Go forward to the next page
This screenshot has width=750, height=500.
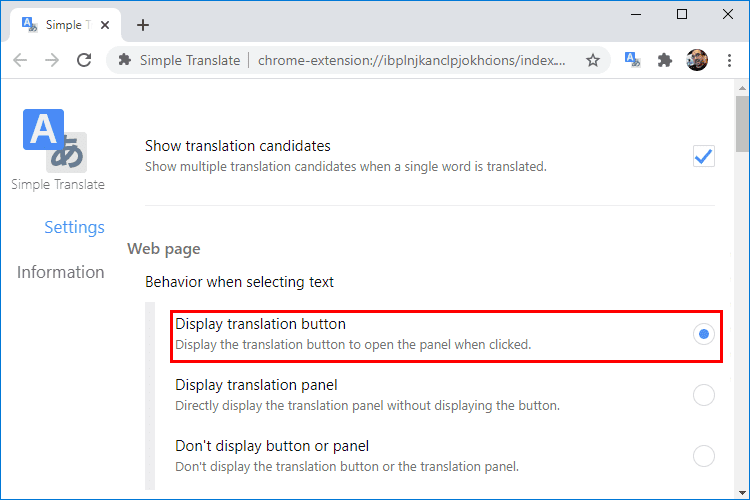click(52, 60)
